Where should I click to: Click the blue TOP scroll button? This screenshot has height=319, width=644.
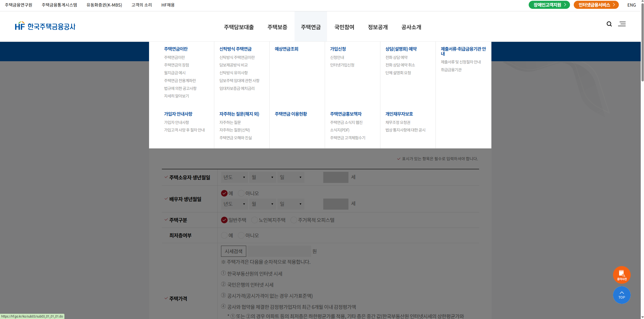coord(621,295)
